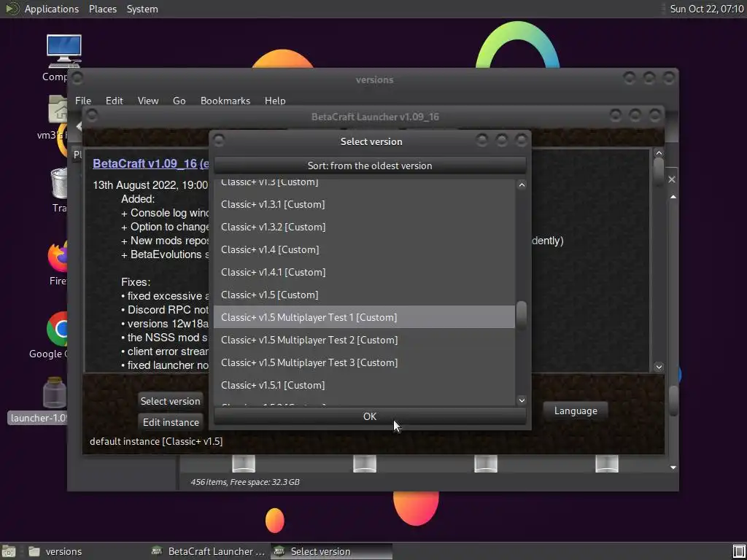
Task: Click the versions window scroll down arrow
Action: 673,467
